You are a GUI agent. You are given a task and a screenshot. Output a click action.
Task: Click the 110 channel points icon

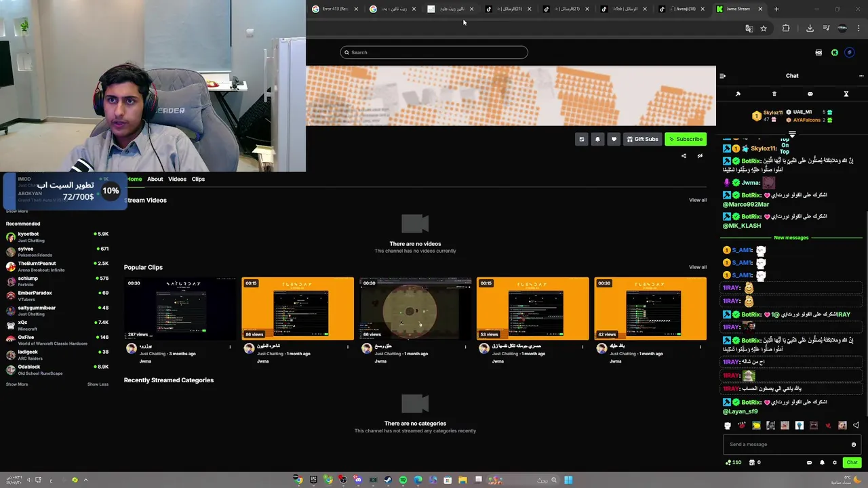click(x=733, y=462)
